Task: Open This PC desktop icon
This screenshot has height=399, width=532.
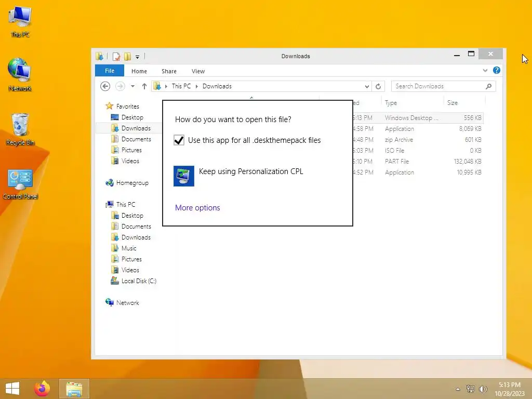Action: click(x=20, y=21)
